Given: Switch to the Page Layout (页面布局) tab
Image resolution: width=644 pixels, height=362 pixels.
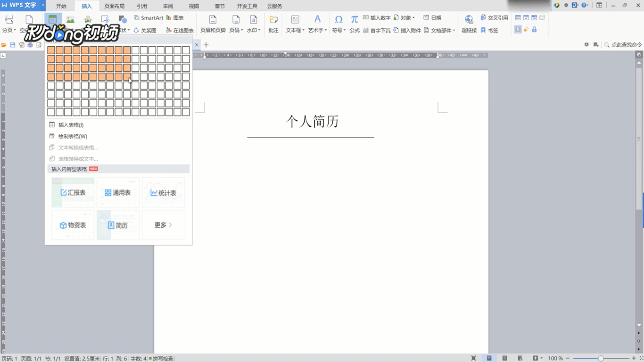Looking at the screenshot, I should tap(115, 6).
